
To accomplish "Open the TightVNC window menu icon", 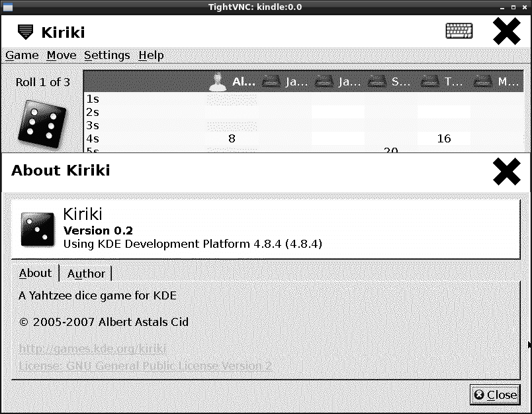I will pos(8,7).
